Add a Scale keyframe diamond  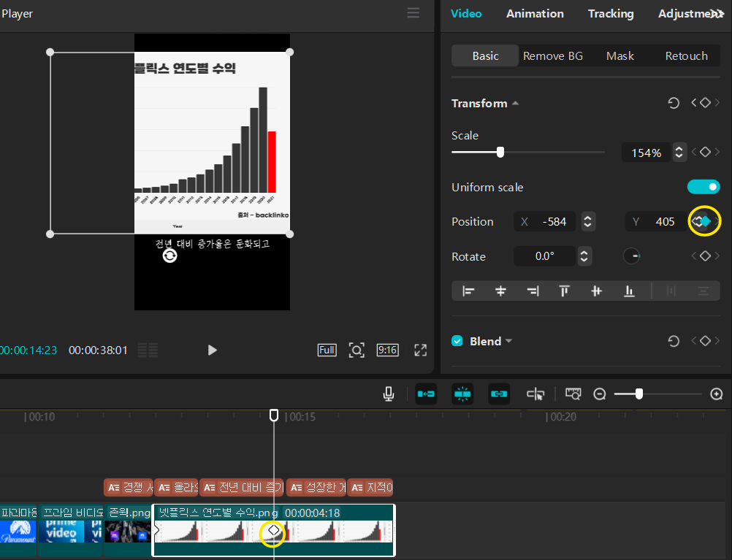705,152
